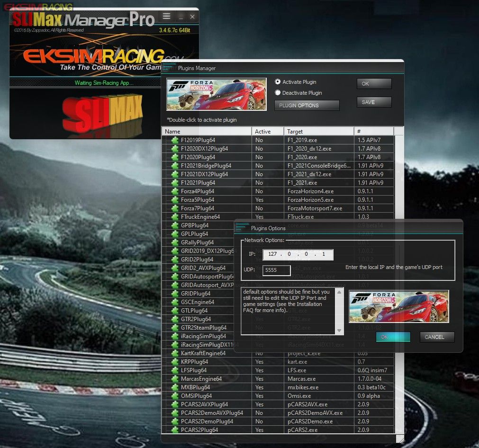Screen dimensions: 479x448
Task: Click the mxbikes.exe target cell
Action: point(319,387)
